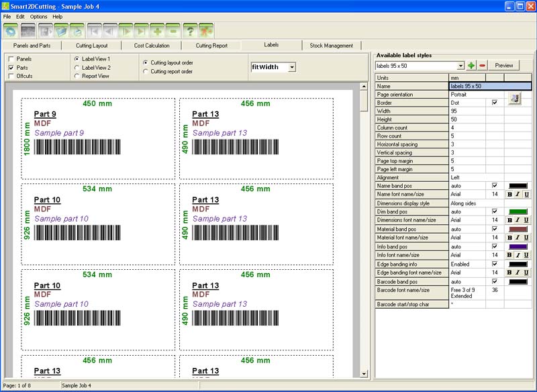Viewport: 537px width, 392px height.
Task: Switch to Cutting Layout tab
Action: 92,46
